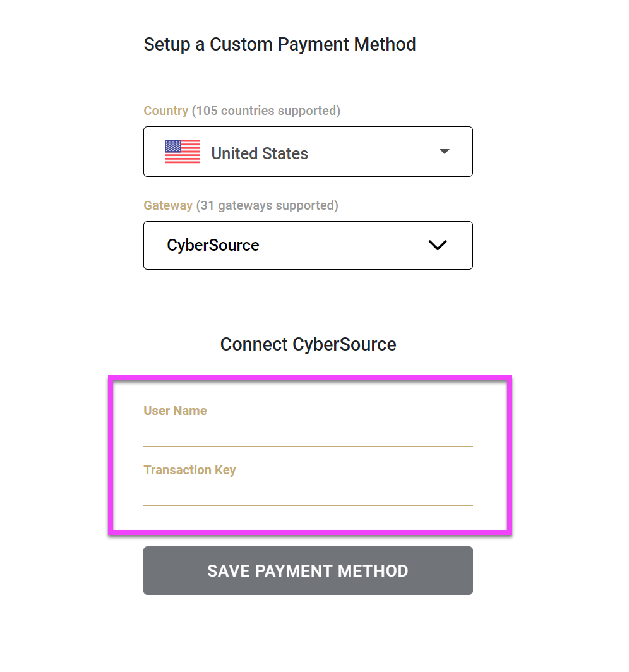Expand the Gateway chevron down arrow

pyautogui.click(x=438, y=245)
